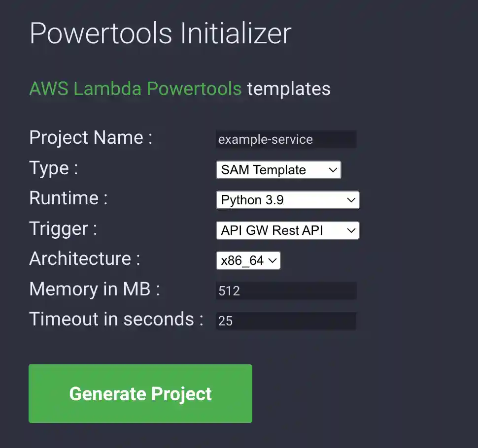
Task: Click the Powertools Initializer heading
Action: point(160,33)
